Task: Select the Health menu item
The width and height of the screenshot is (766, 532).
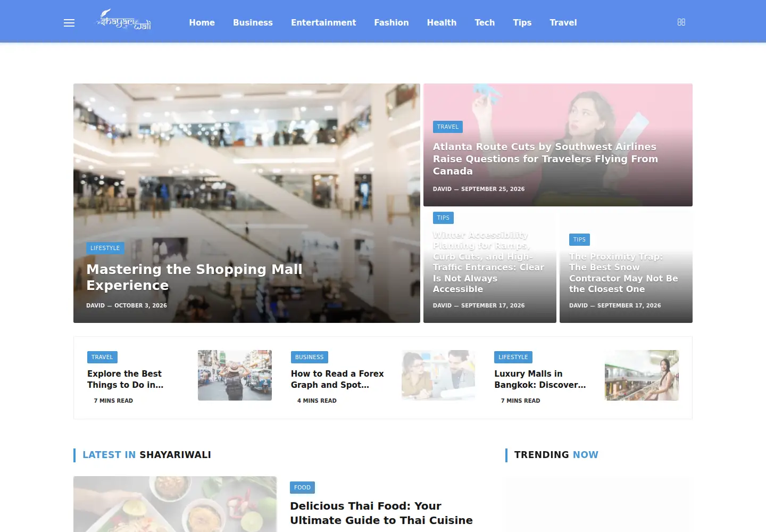Action: click(442, 22)
